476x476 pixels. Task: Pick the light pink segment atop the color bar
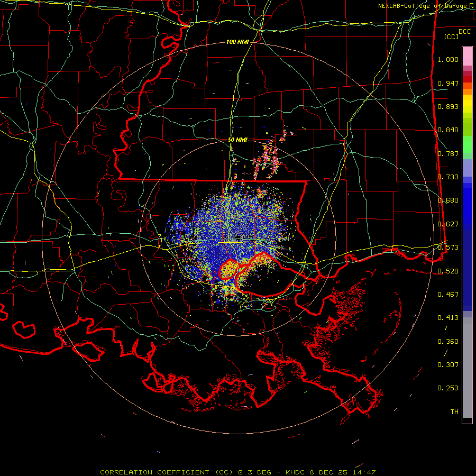tap(467, 57)
